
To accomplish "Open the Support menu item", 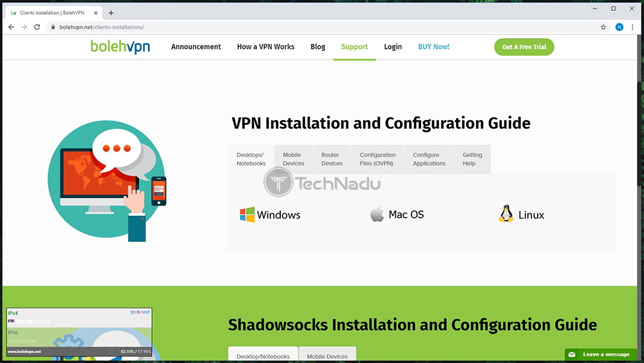I will pyautogui.click(x=354, y=47).
